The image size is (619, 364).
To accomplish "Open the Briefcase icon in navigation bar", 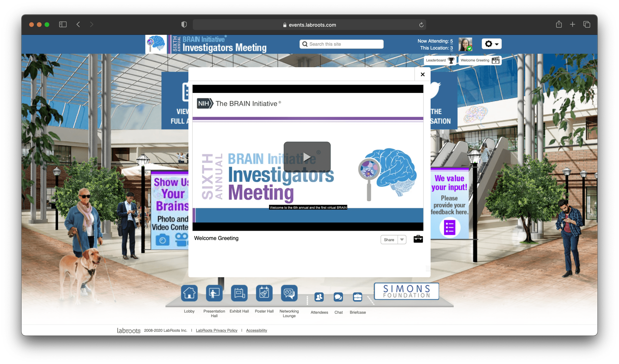I will (357, 297).
